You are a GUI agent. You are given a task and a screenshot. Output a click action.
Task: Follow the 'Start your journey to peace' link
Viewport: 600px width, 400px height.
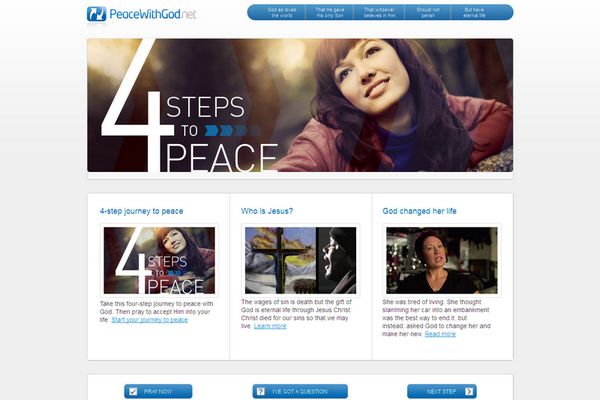tap(150, 320)
